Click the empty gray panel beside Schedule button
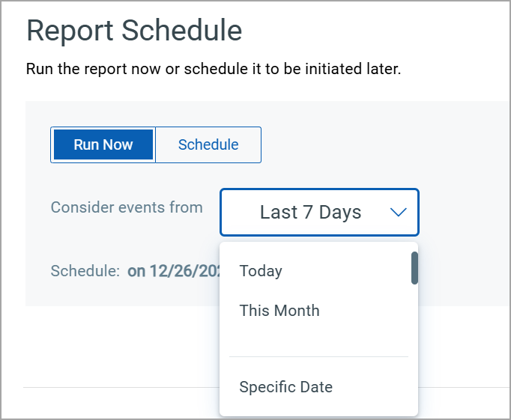The image size is (511, 420). tap(384, 145)
